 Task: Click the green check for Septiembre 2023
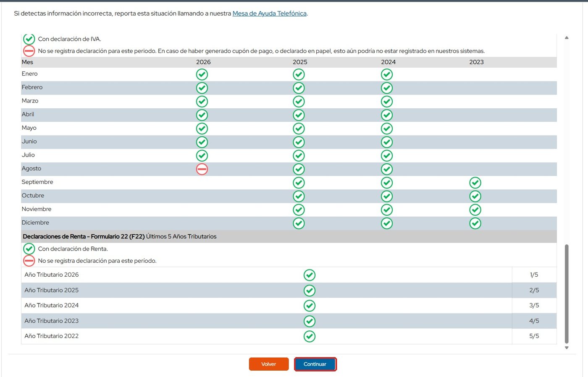point(475,183)
